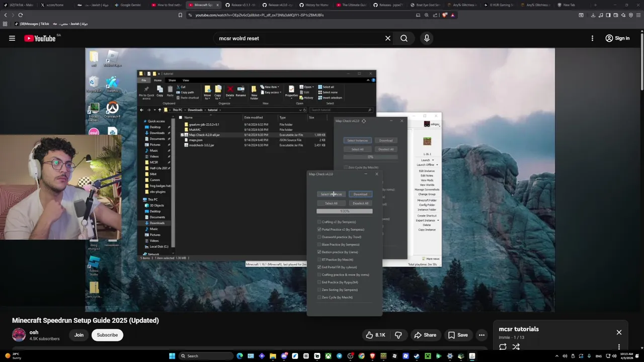Toggle shuffle playlist icon

(x=516, y=347)
